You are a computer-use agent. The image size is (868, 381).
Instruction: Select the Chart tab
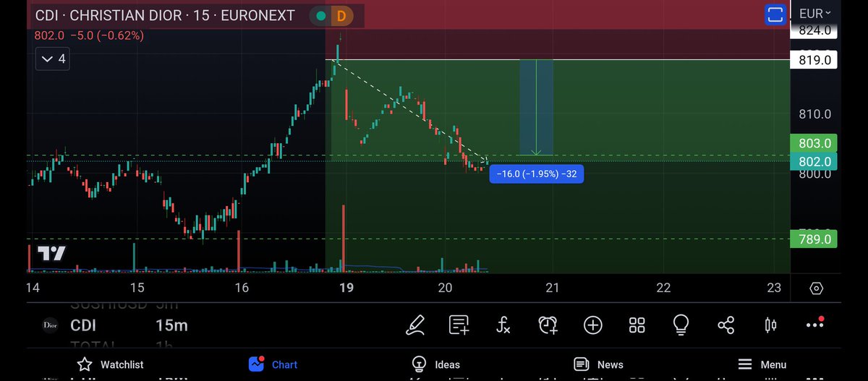coord(273,364)
